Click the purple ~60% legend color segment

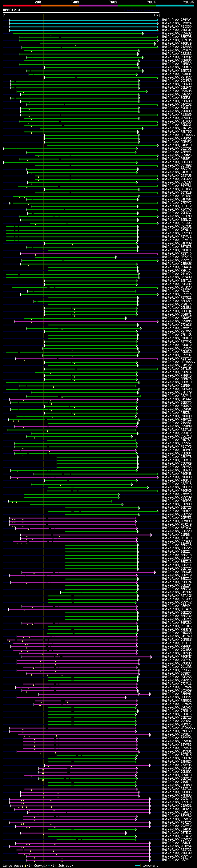(x=99, y=6)
